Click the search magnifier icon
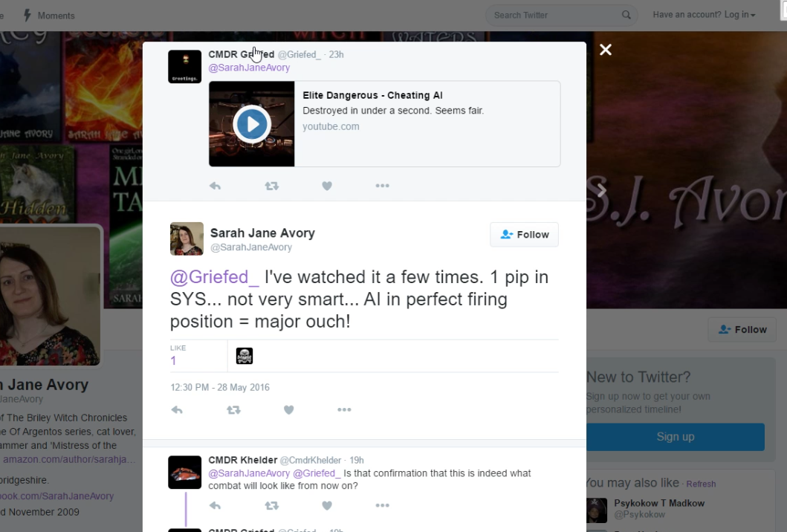The image size is (787, 532). pyautogui.click(x=626, y=15)
